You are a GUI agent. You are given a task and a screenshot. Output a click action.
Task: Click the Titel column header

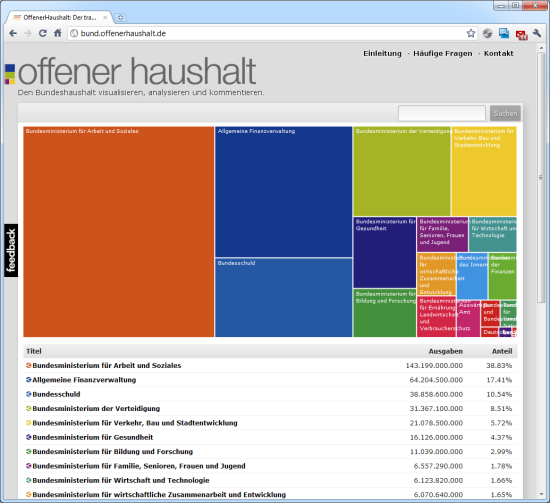(34, 351)
